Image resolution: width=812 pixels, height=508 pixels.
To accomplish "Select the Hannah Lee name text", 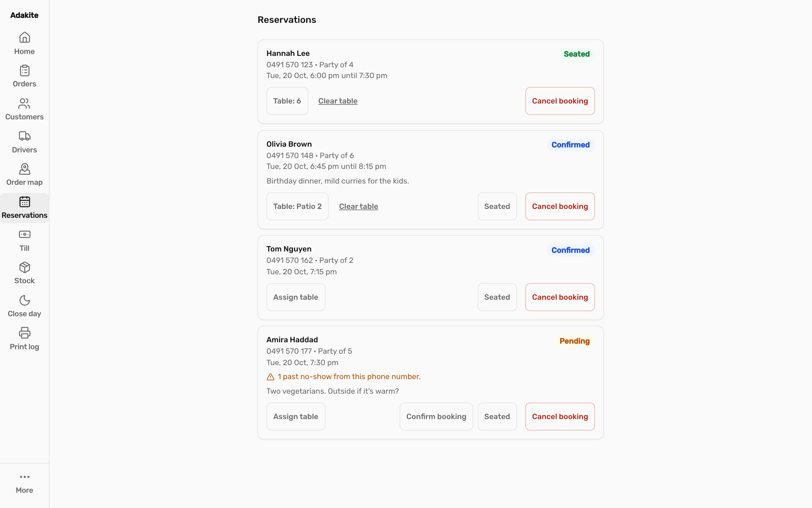I will coord(288,53).
